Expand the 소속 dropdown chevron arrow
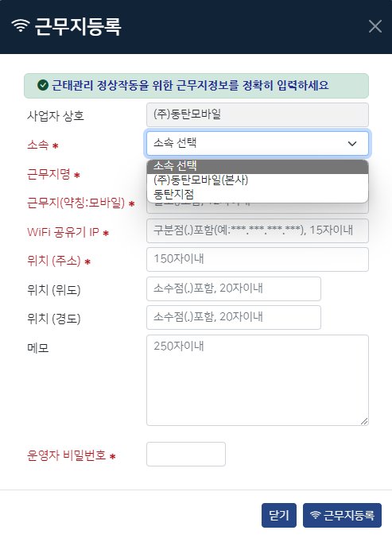 352,143
